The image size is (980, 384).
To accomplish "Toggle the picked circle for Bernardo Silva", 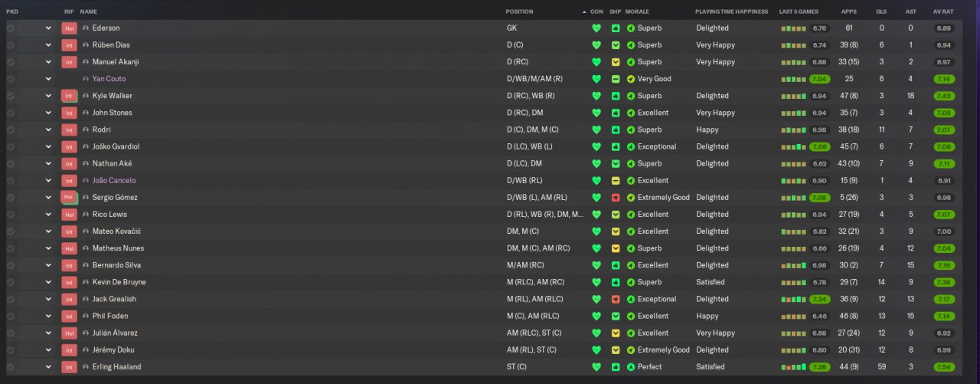I will click(x=11, y=265).
